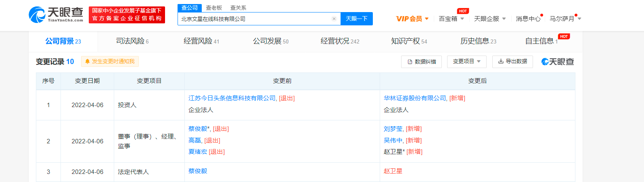Click the bell icon in change notification button
Viewport: 644px width, 182px height.
(x=88, y=62)
